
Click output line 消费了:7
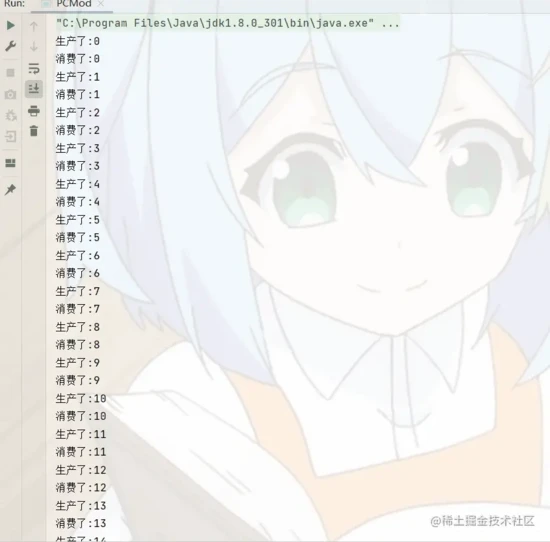78,309
